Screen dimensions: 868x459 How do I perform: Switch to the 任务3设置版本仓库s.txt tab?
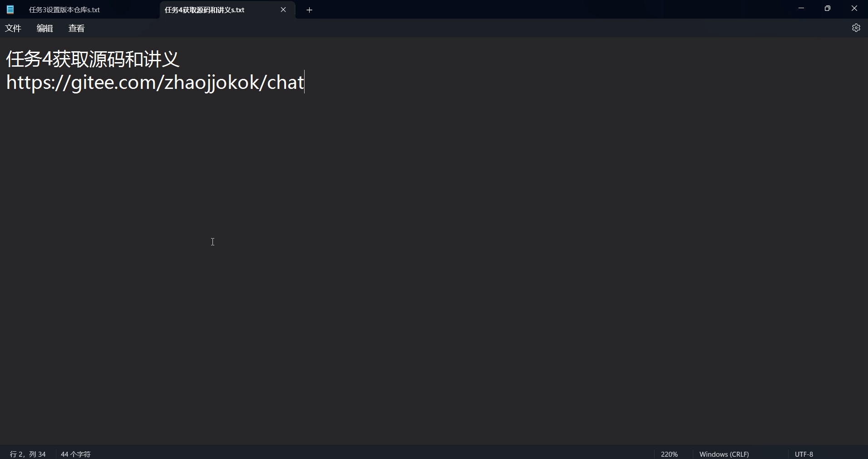[x=64, y=10]
